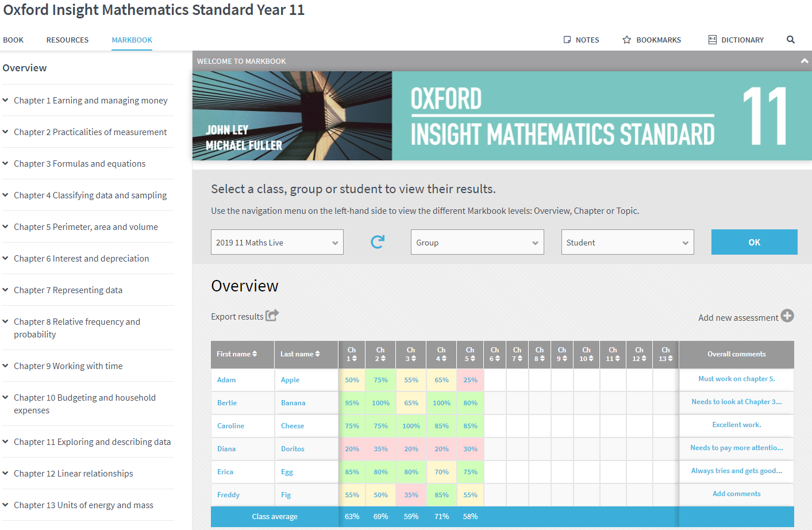812x530 pixels.
Task: Sort the Ch 8 column
Action: coord(542,358)
